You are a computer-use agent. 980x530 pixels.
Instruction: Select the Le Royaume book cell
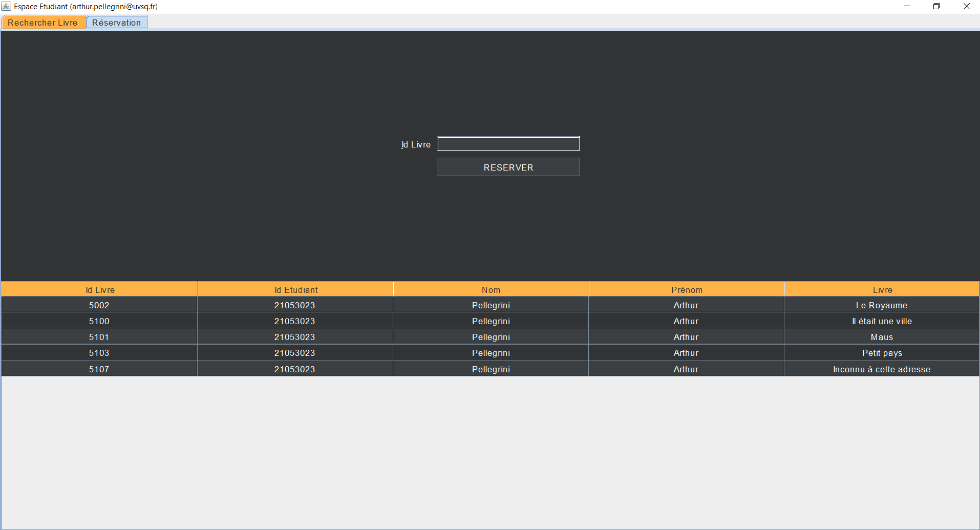coord(881,305)
